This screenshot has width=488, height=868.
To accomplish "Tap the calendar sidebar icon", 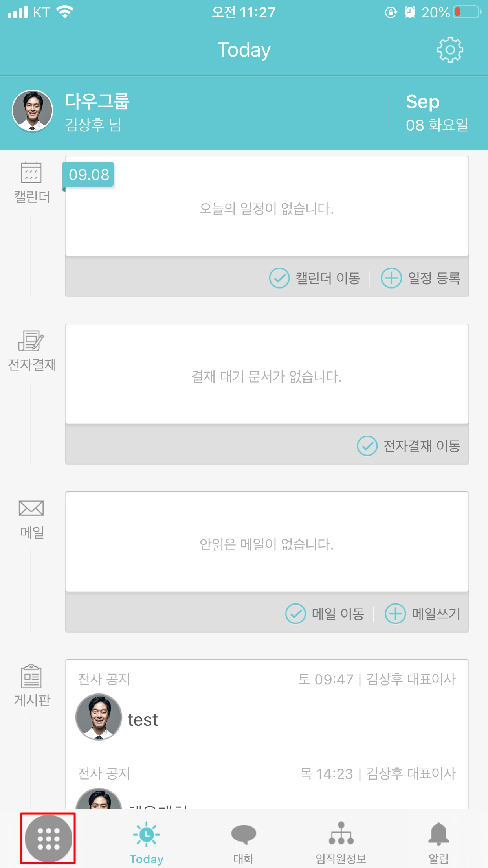I will [31, 173].
